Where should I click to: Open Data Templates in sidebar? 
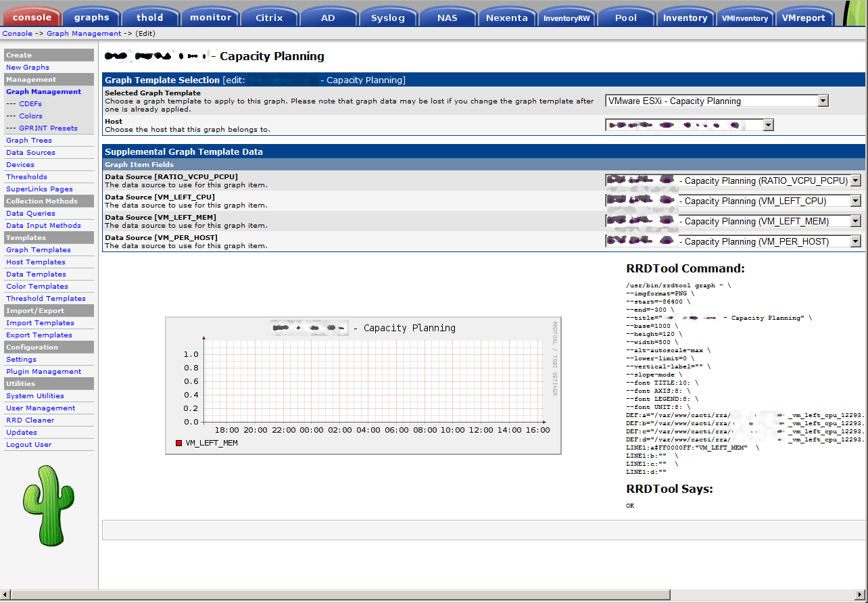36,274
